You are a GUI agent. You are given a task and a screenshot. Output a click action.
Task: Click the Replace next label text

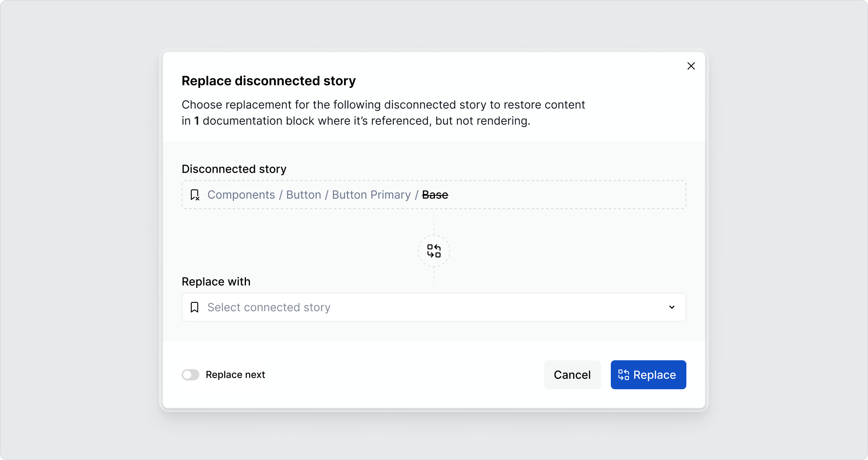coord(235,375)
